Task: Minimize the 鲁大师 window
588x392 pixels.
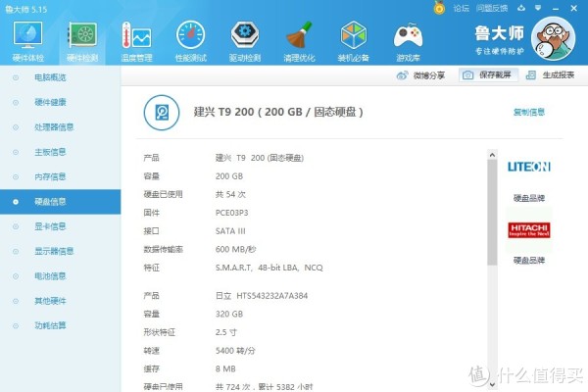Action: coord(556,8)
